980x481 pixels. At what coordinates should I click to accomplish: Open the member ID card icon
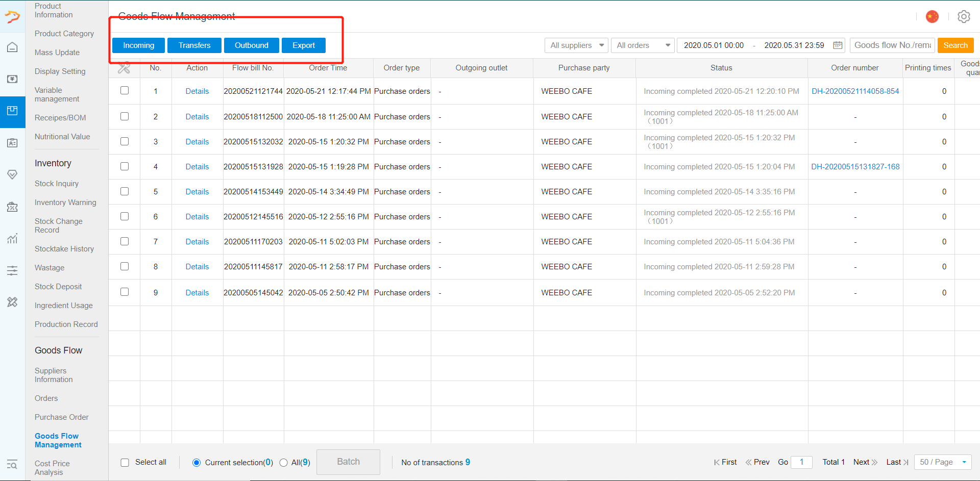(12, 143)
